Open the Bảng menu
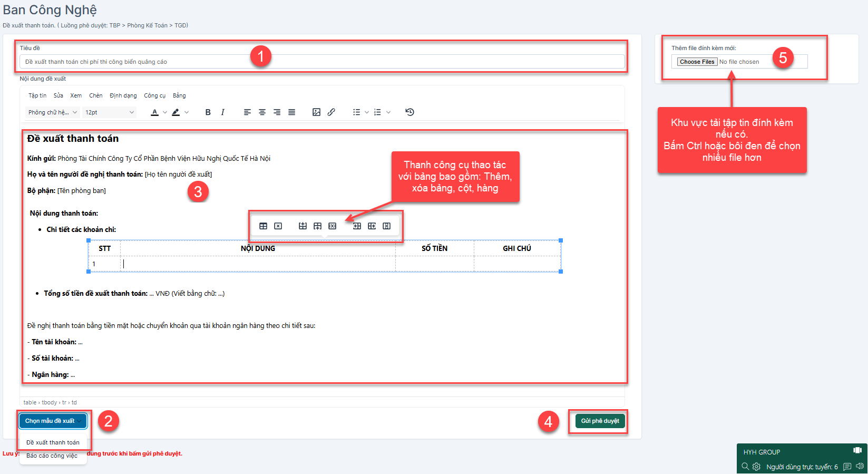 pyautogui.click(x=179, y=95)
